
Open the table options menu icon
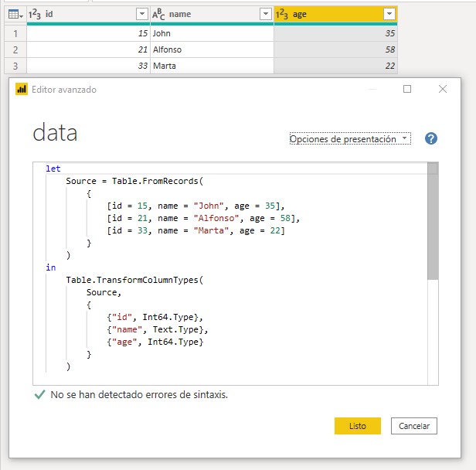click(x=15, y=14)
